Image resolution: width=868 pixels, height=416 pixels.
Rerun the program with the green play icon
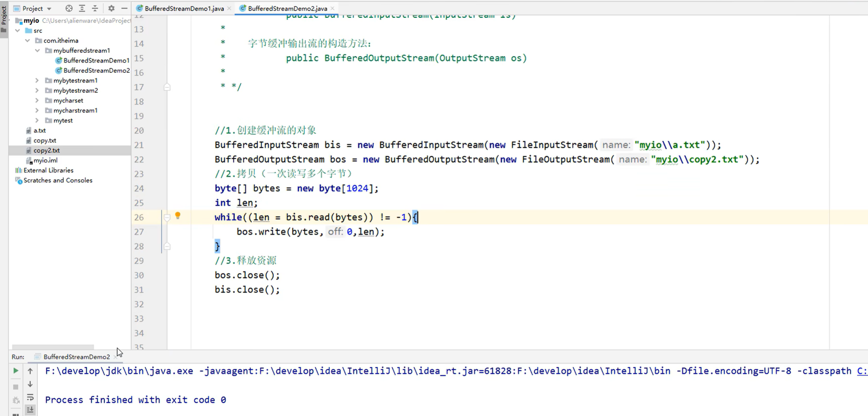point(15,370)
